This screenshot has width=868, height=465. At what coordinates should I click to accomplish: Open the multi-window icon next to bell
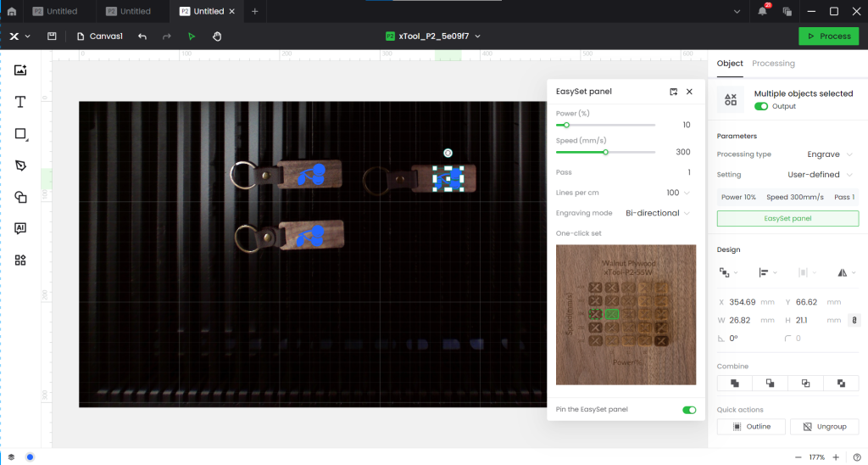[x=787, y=11]
